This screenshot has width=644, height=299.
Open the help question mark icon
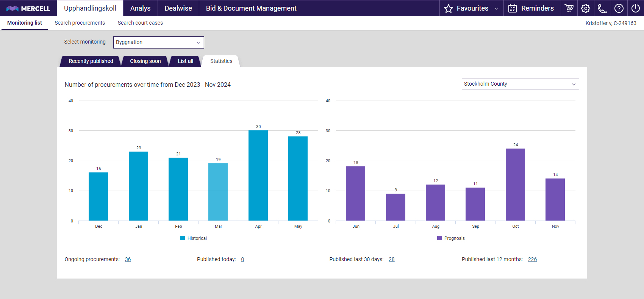(619, 8)
